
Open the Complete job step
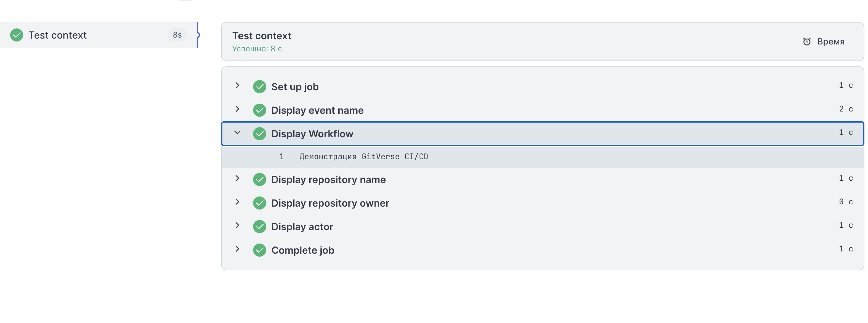[x=542, y=250]
